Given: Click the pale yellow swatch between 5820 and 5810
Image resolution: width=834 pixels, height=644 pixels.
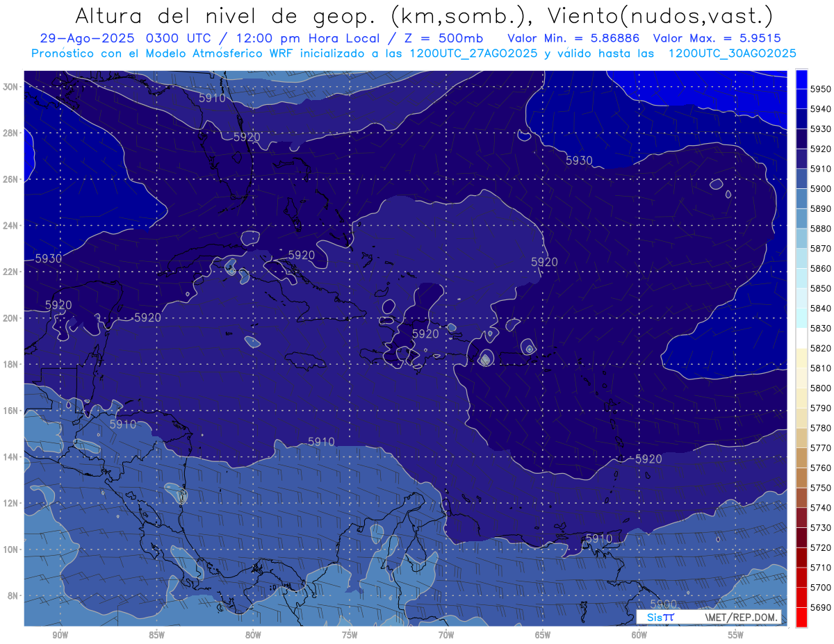Looking at the screenshot, I should tap(801, 358).
